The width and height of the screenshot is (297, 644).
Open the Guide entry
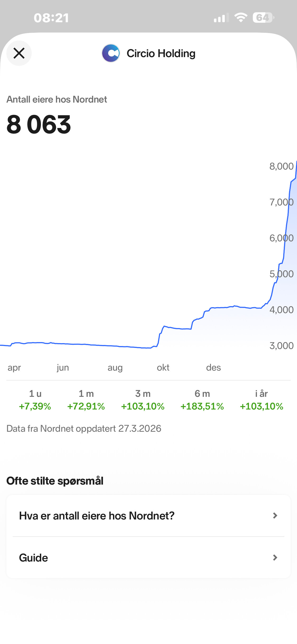[34, 558]
